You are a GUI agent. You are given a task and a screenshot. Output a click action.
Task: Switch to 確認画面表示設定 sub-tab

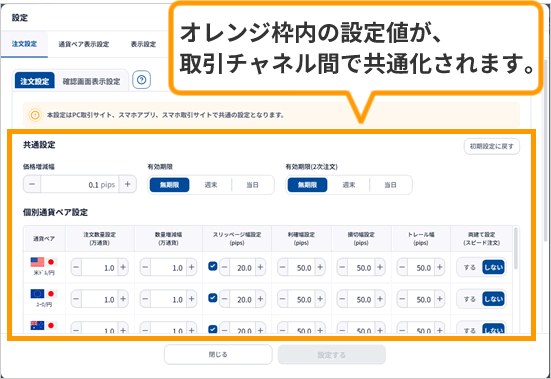click(91, 81)
